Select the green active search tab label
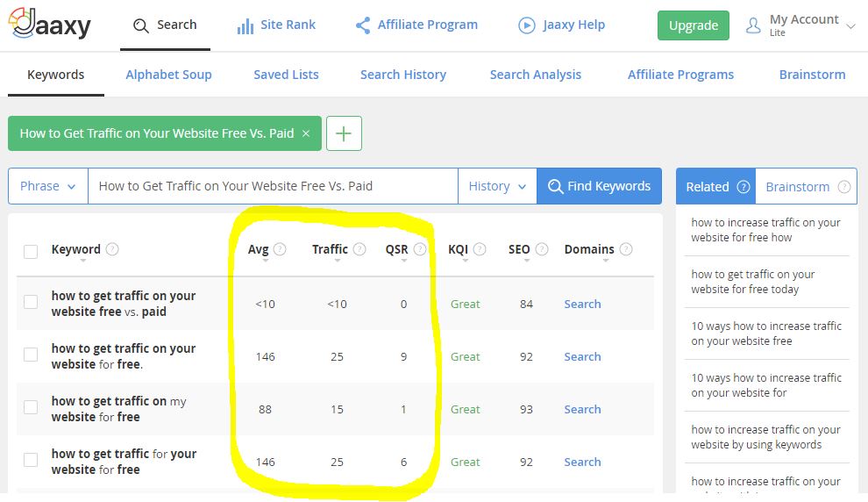This screenshot has width=868, height=502. click(x=157, y=133)
